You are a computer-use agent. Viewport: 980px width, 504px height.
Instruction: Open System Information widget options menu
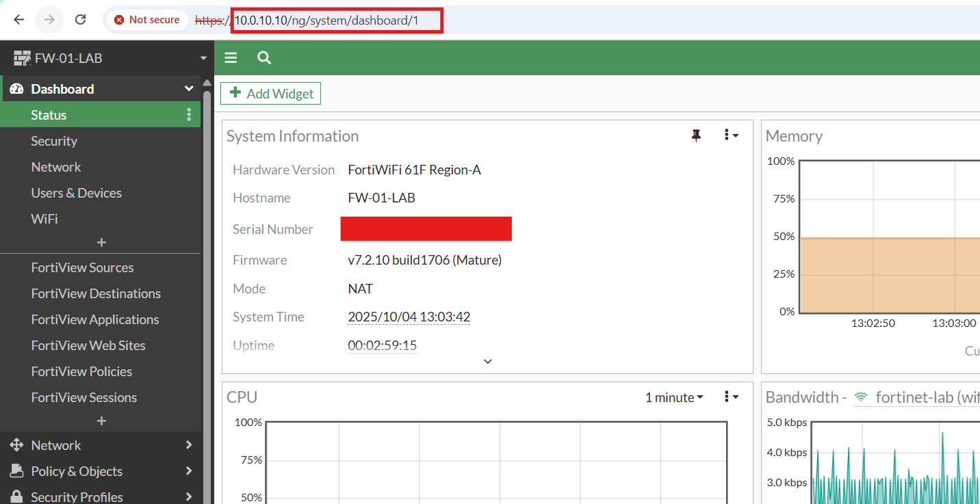click(731, 135)
